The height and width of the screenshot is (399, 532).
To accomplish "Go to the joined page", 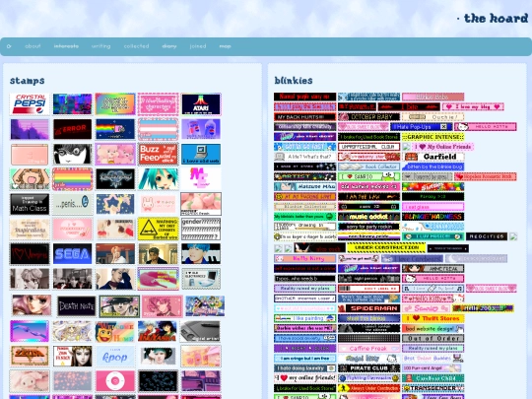I will (198, 46).
